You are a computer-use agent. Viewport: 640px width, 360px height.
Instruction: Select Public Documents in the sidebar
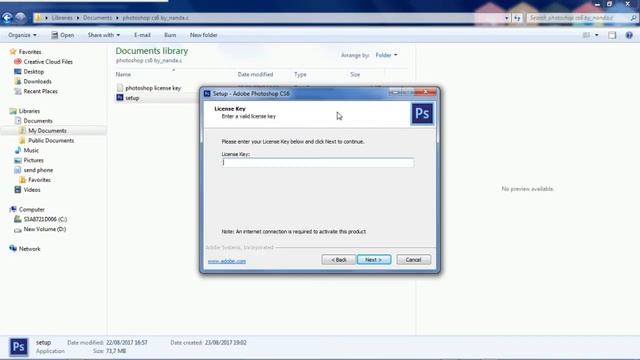[x=51, y=140]
